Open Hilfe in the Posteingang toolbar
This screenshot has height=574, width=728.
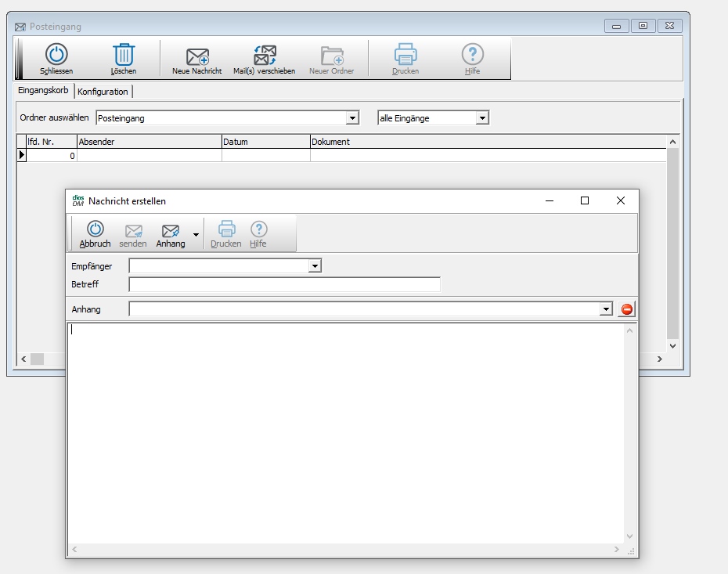(x=472, y=55)
